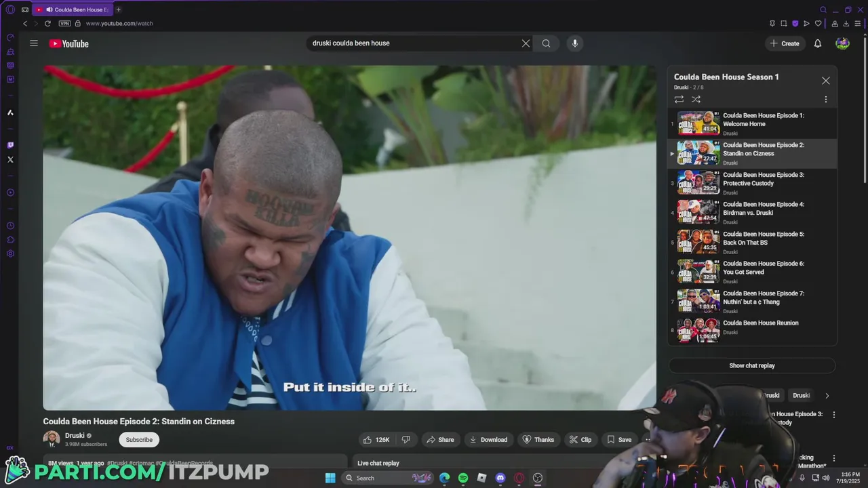
Task: Save video to a playlist
Action: tap(619, 440)
